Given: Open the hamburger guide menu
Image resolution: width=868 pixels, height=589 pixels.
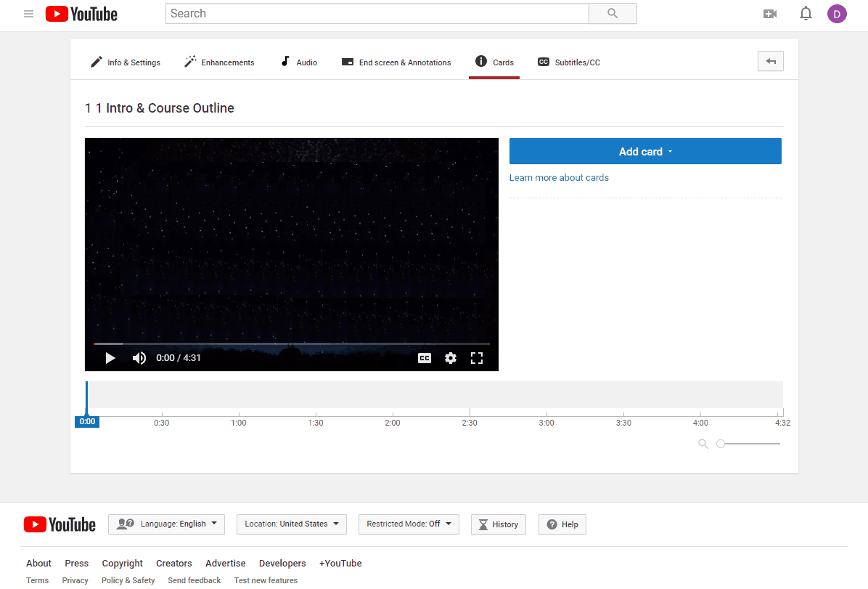Looking at the screenshot, I should [x=29, y=14].
